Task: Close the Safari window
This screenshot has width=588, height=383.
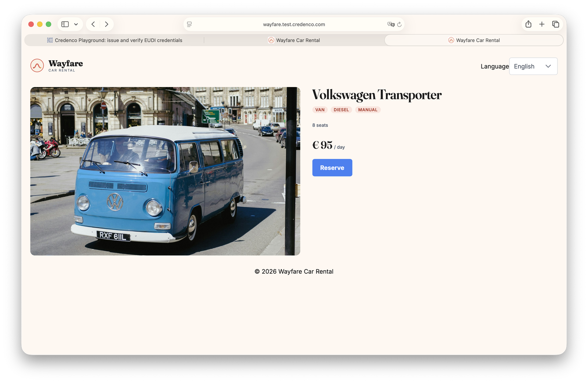Action: click(x=31, y=24)
